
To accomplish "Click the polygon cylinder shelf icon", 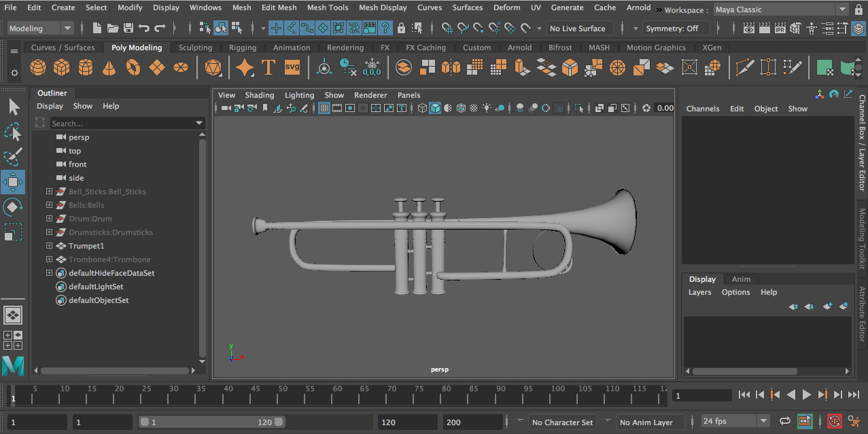I will pos(85,68).
